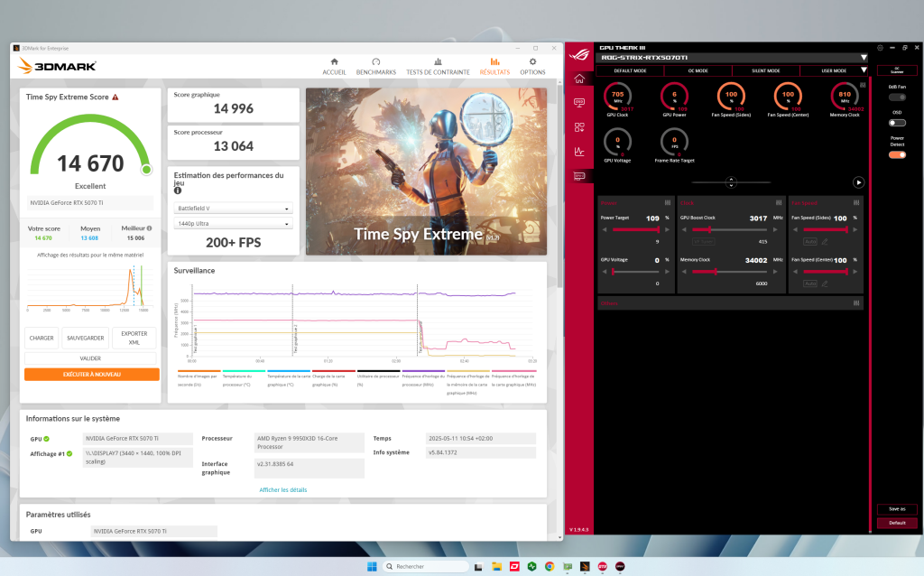Screen dimensions: 924x576
Task: Click the CHARGER button
Action: (x=42, y=338)
